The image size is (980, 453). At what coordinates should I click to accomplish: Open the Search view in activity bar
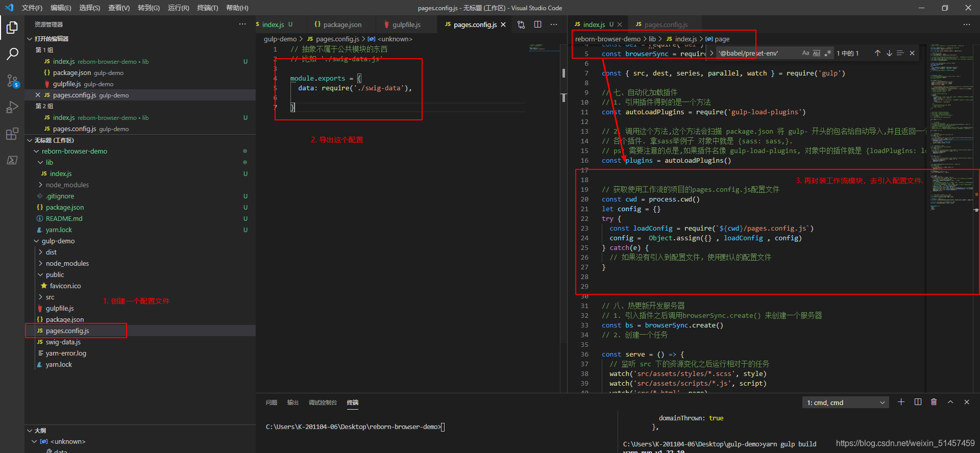point(12,54)
